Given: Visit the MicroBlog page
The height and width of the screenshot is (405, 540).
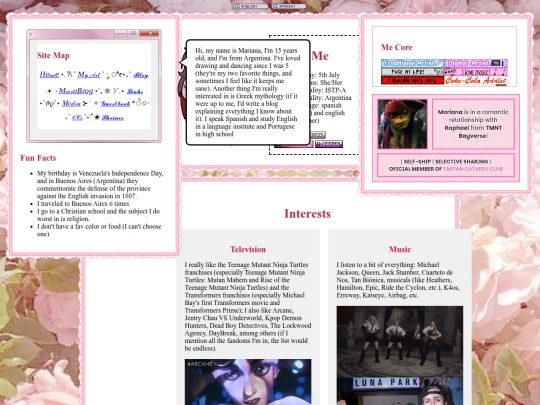Looking at the screenshot, I should pyautogui.click(x=76, y=91).
